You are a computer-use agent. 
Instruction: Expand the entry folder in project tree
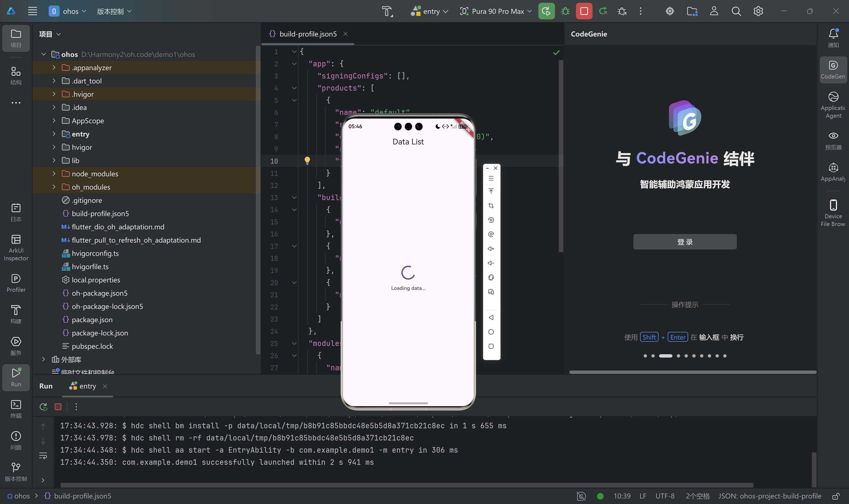tap(54, 134)
